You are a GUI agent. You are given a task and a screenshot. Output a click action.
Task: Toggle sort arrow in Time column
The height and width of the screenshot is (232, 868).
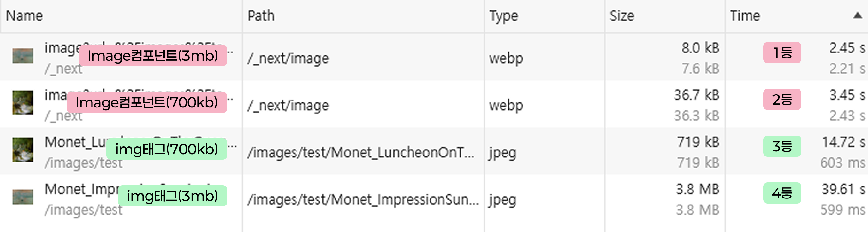click(x=858, y=16)
